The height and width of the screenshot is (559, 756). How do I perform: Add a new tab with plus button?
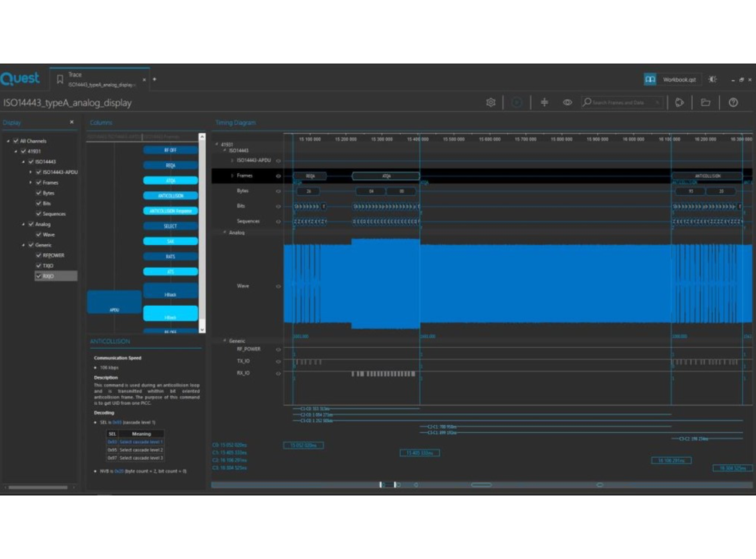[155, 79]
